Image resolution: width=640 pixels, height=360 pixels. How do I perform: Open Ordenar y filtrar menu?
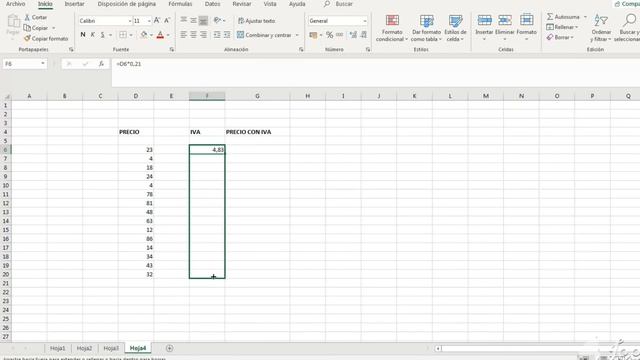pyautogui.click(x=601, y=28)
